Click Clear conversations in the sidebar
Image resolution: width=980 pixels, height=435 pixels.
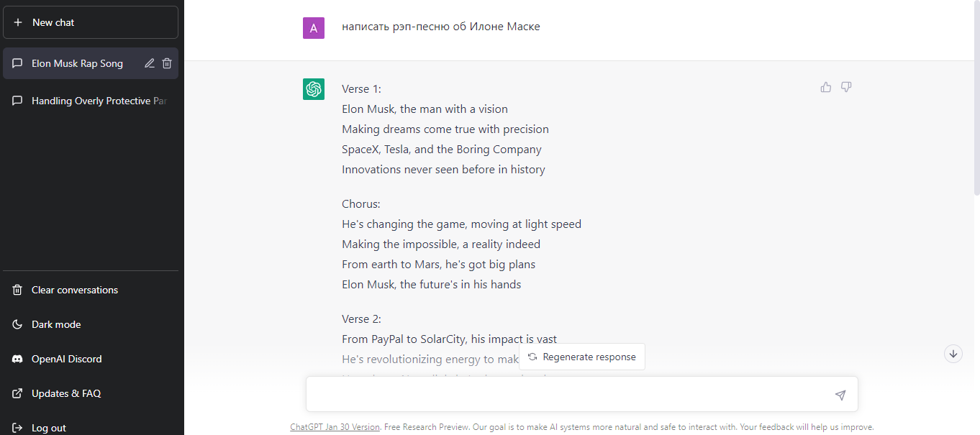pos(75,290)
